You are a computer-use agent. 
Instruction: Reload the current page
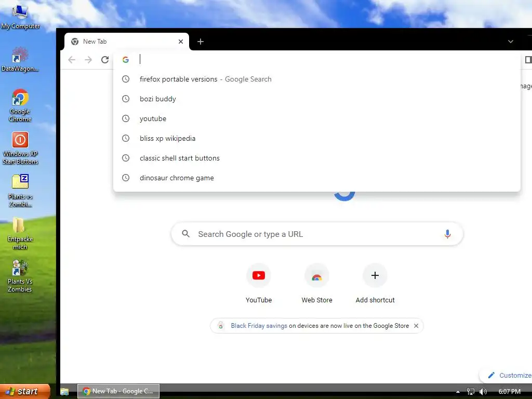[105, 60]
